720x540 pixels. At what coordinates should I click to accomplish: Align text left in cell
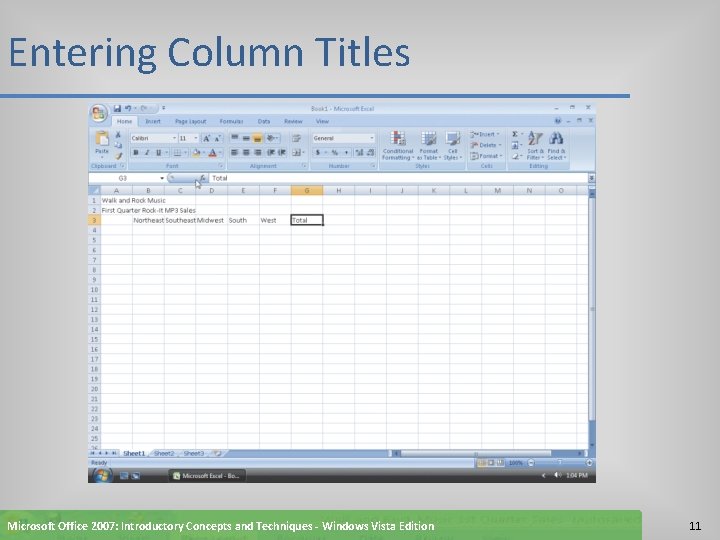[x=235, y=152]
